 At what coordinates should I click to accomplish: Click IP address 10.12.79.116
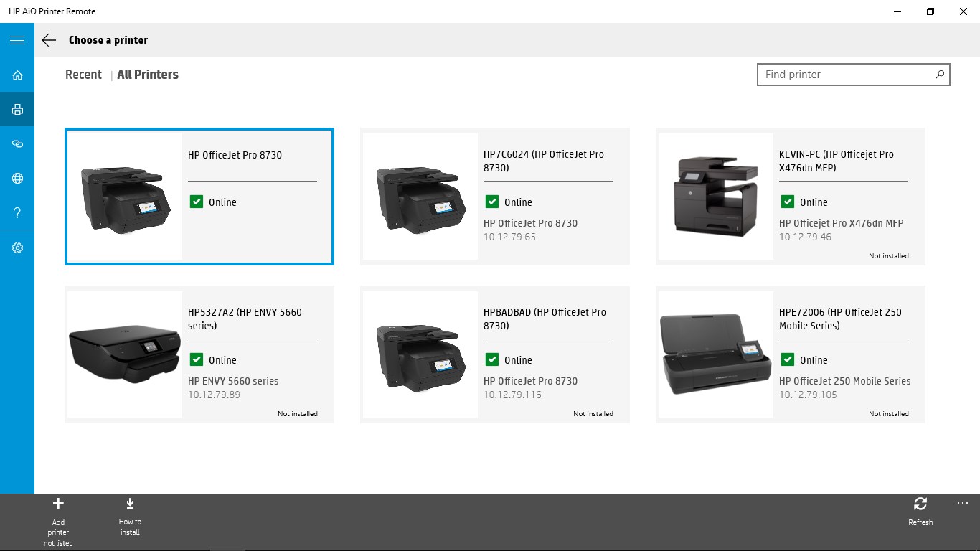coord(512,395)
